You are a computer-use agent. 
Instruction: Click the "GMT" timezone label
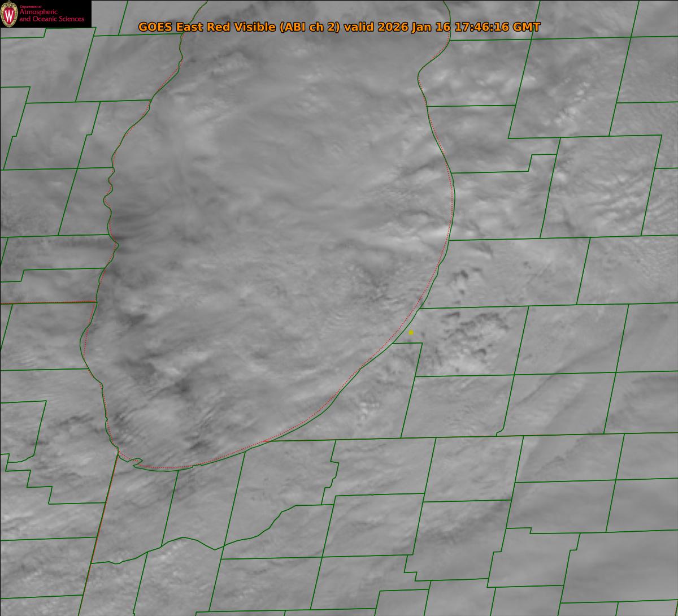[527, 27]
